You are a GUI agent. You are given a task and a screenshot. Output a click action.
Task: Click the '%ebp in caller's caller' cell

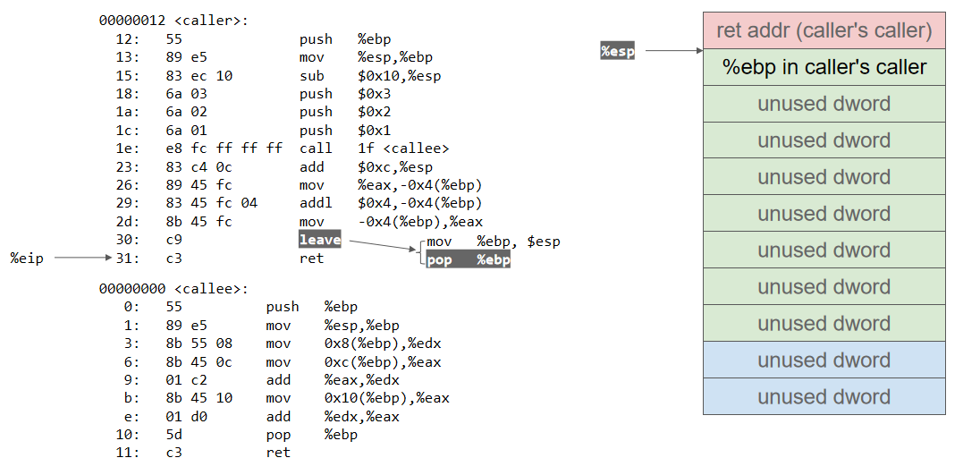(824, 67)
